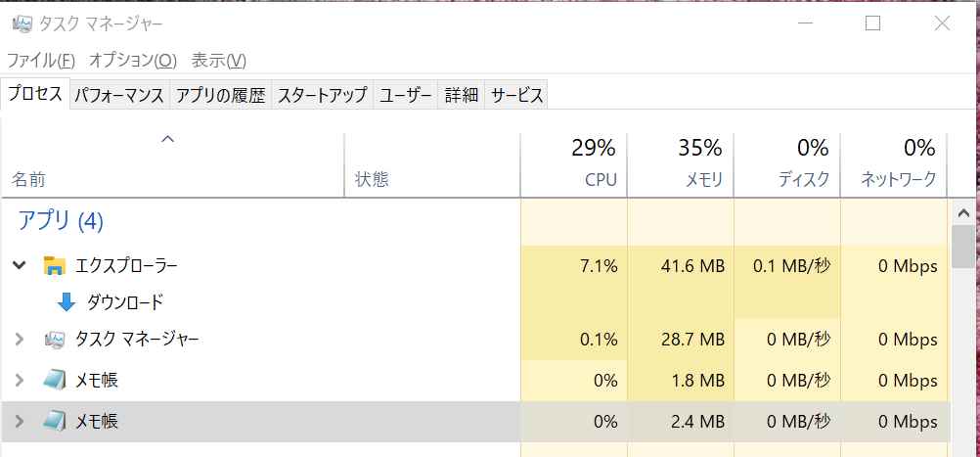Open the ファイル menu
980x457 pixels.
click(x=41, y=60)
